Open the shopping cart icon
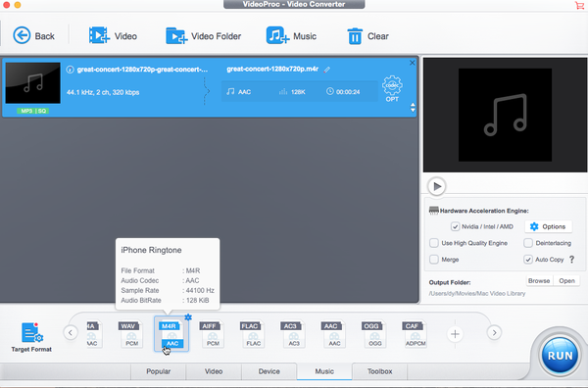 tap(579, 5)
